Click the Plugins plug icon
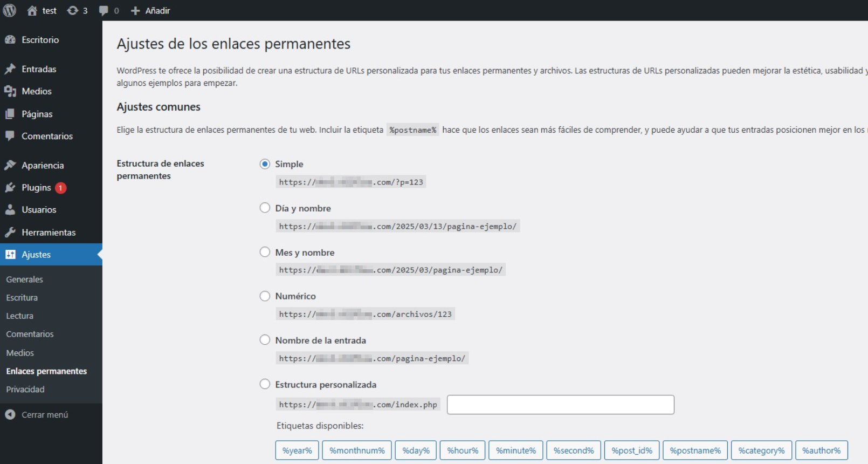This screenshot has width=868, height=464. [10, 187]
